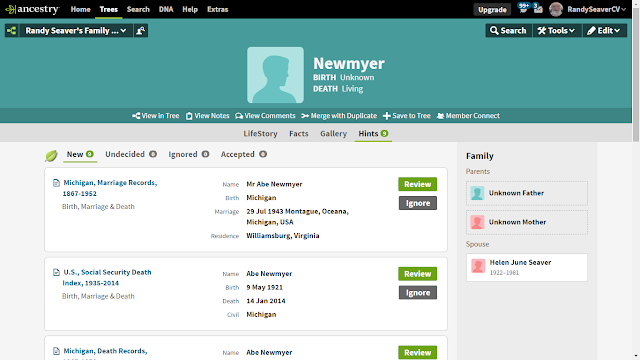Open Michigan, Death Records link

[x=105, y=351]
